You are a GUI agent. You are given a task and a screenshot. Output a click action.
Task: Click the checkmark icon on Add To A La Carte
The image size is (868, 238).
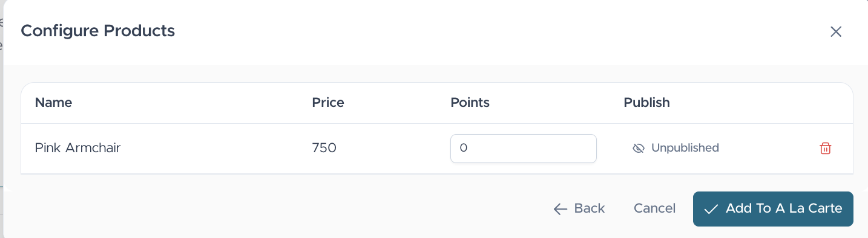pyautogui.click(x=711, y=209)
